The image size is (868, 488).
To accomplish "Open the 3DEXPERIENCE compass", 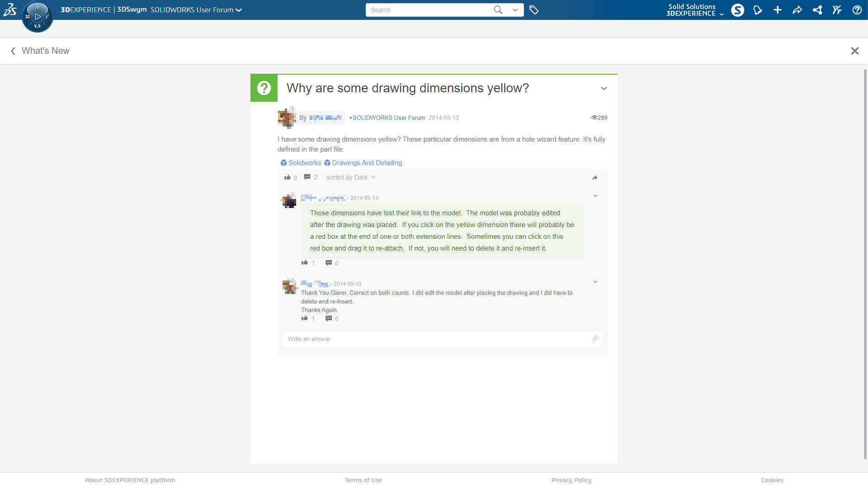I will click(38, 17).
